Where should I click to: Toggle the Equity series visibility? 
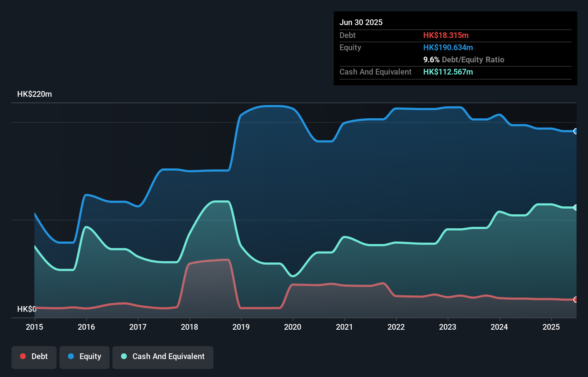[x=84, y=356]
